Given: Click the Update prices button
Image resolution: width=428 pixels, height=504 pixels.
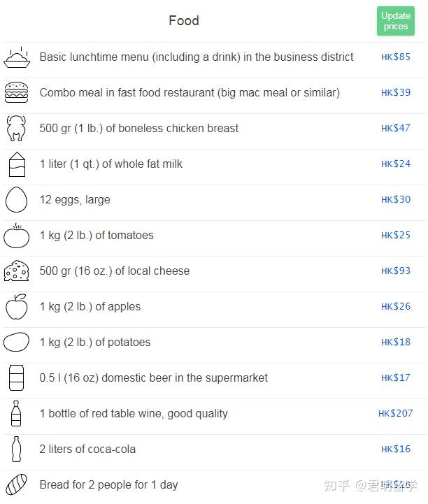Looking at the screenshot, I should [x=395, y=21].
